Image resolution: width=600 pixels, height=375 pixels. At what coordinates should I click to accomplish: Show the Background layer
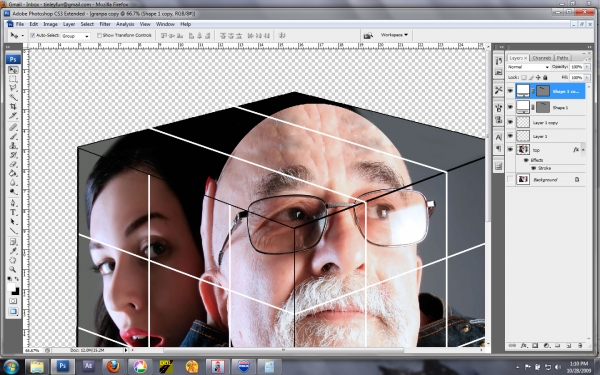coord(510,179)
